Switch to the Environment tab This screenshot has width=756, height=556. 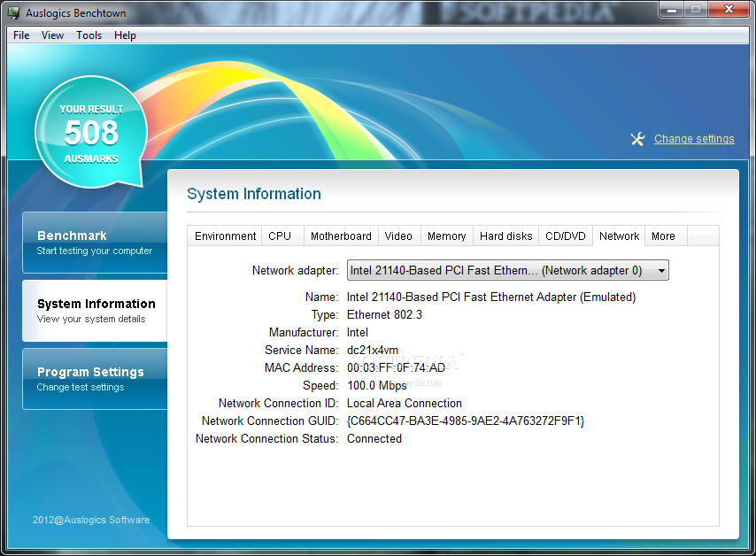[x=225, y=236]
